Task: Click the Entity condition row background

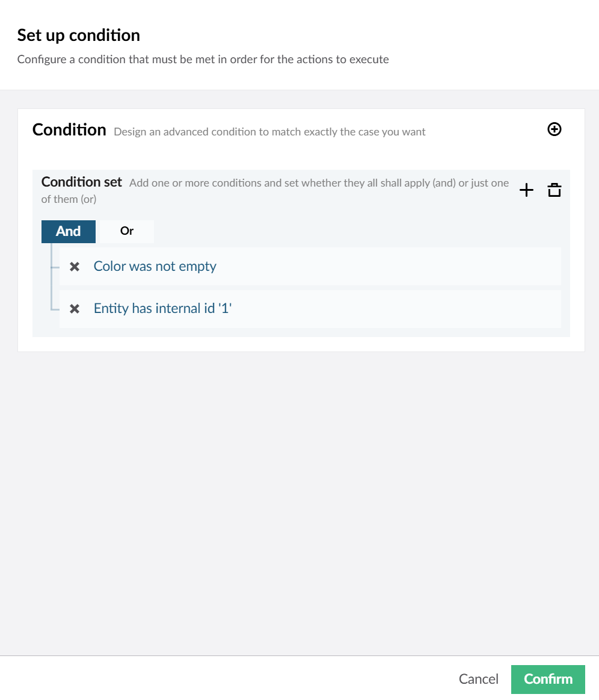Action: tap(388, 309)
